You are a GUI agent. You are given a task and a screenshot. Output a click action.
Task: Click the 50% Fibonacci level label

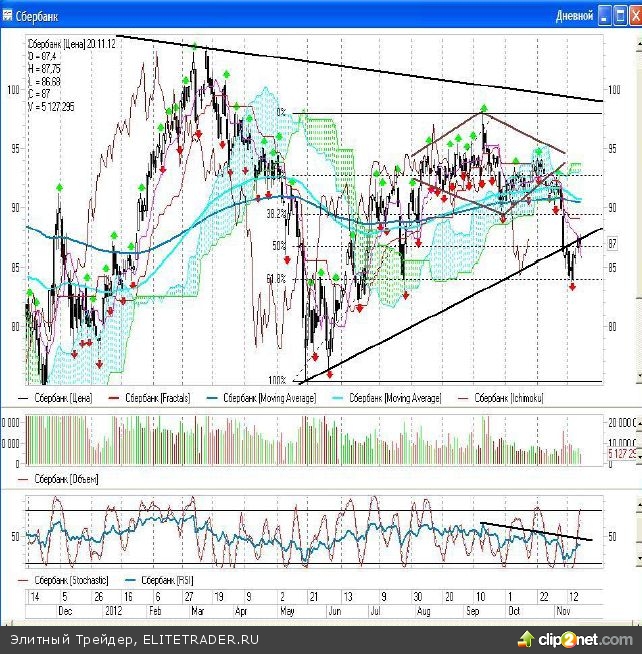click(x=279, y=245)
